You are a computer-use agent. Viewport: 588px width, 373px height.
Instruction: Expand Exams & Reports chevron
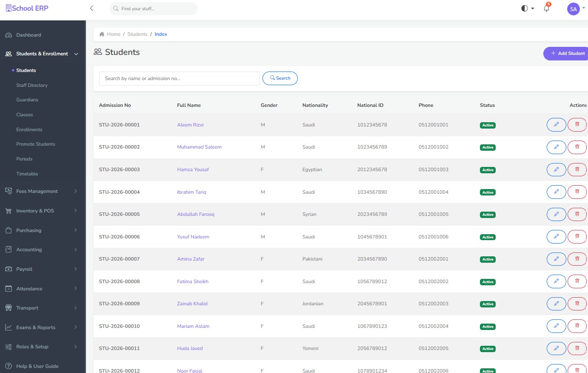click(76, 327)
